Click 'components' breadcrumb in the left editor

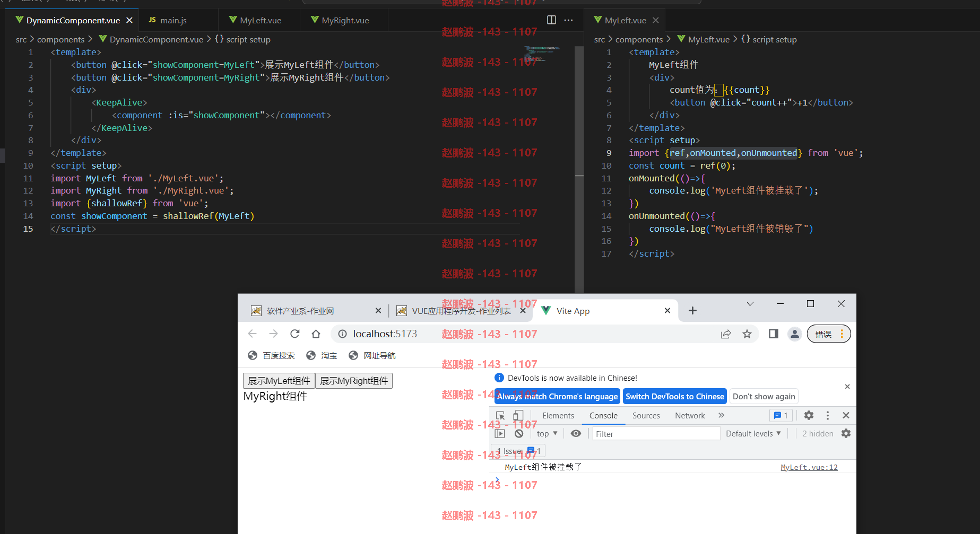(61, 39)
